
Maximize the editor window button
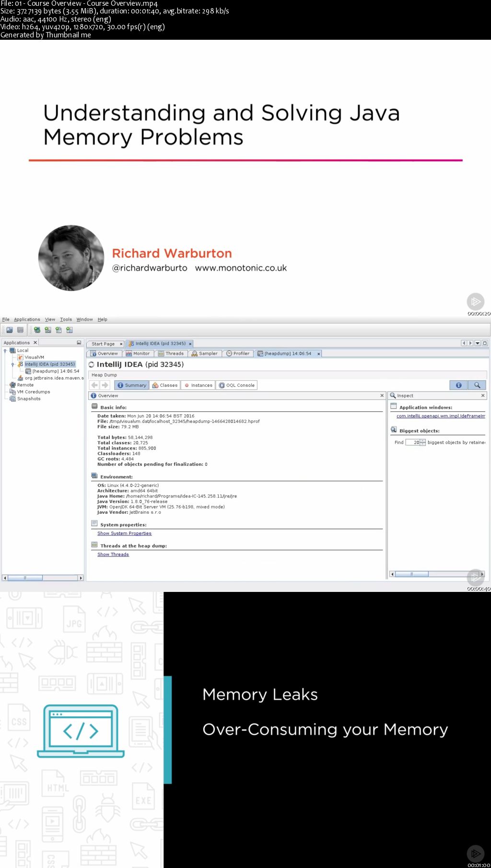coord(485,343)
